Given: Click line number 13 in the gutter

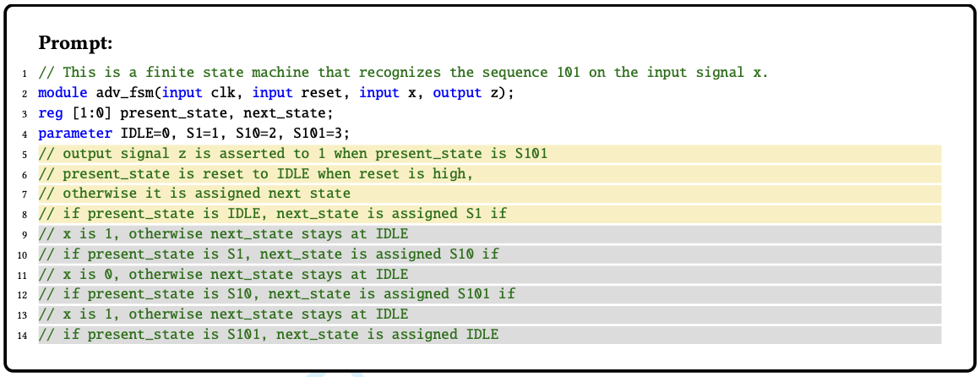Looking at the screenshot, I should (x=23, y=314).
